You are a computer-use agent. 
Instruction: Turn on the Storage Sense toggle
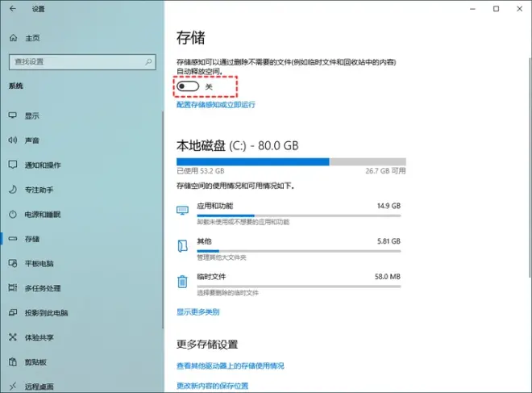(188, 86)
